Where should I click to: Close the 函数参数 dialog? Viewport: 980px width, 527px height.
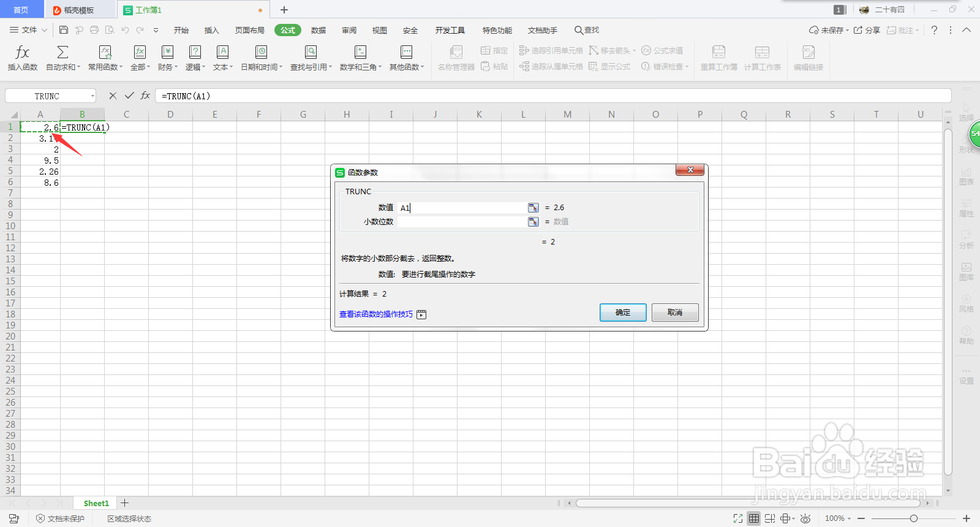(x=690, y=170)
